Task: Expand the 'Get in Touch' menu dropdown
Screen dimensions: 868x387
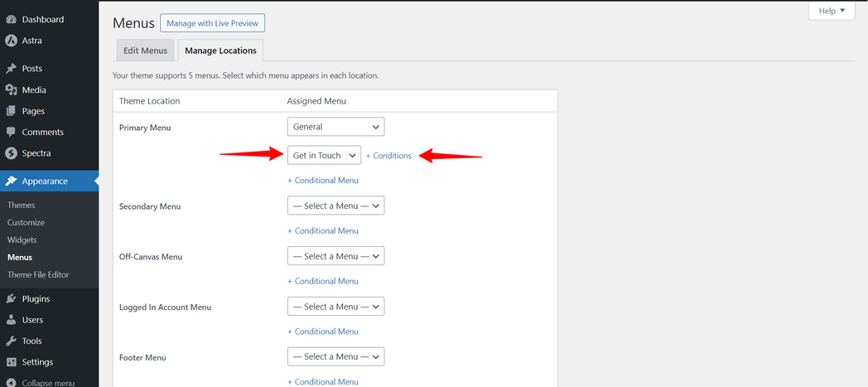Action: (x=324, y=156)
